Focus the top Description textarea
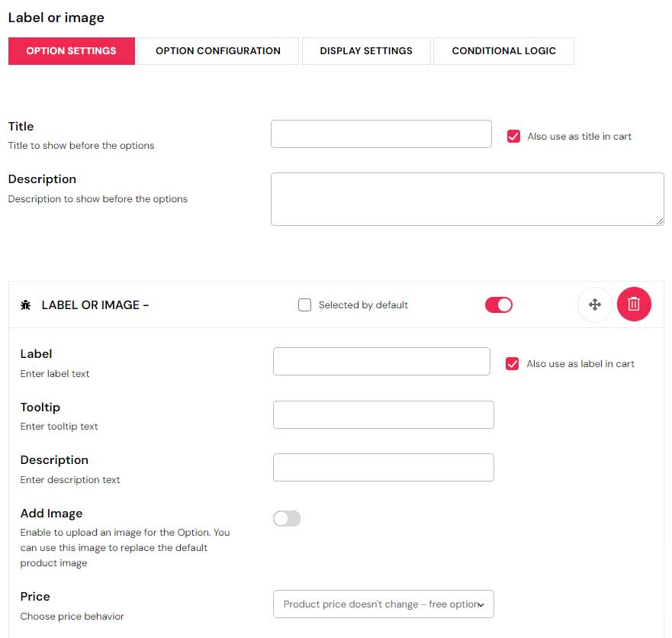 tap(467, 199)
